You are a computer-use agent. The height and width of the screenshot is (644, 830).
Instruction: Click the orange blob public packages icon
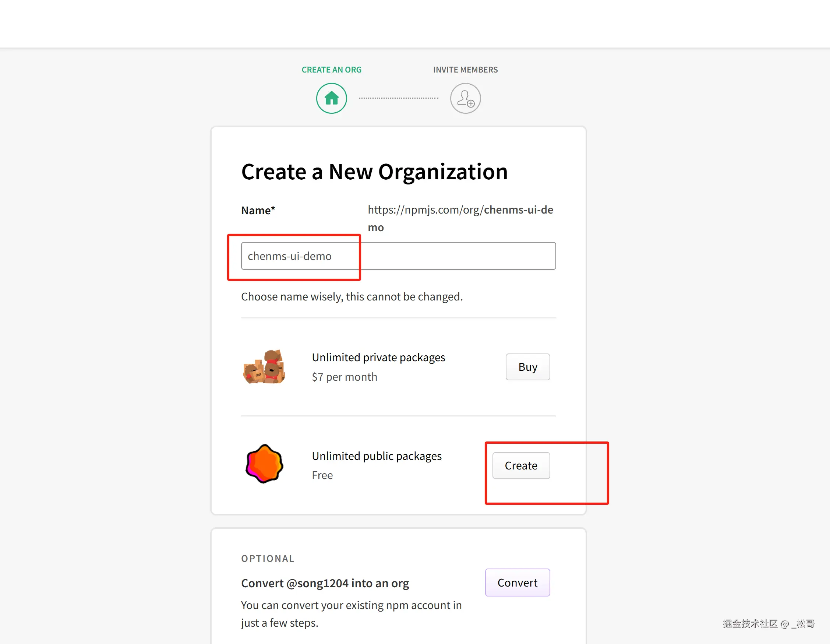(264, 464)
